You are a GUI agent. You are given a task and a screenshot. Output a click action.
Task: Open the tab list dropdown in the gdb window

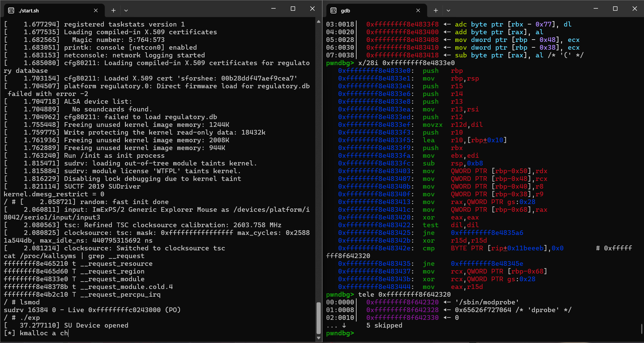point(448,10)
